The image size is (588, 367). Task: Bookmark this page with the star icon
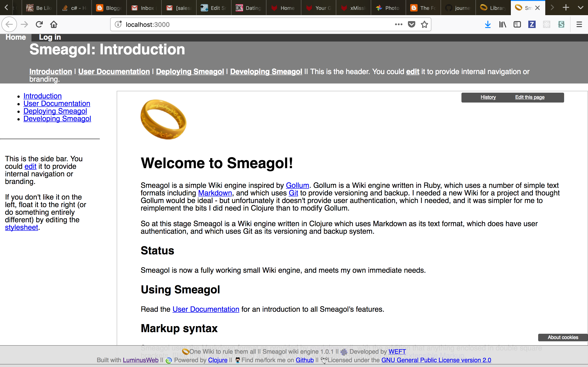click(x=424, y=24)
